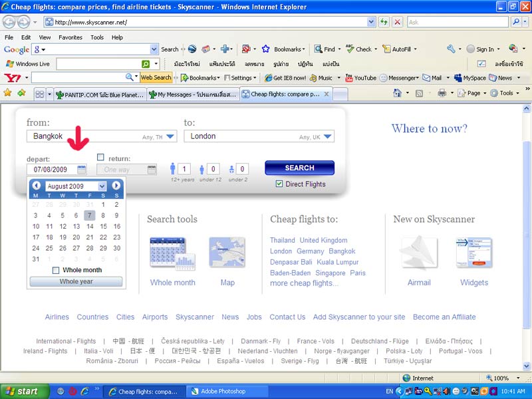This screenshot has height=399, width=532.
Task: Click the Home house icon in command bar
Action: pos(397,92)
